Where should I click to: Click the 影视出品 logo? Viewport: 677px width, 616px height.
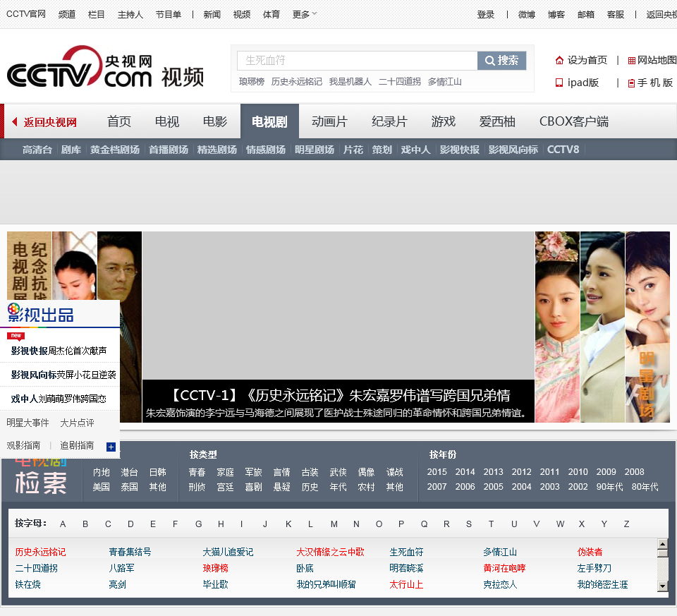(41, 313)
